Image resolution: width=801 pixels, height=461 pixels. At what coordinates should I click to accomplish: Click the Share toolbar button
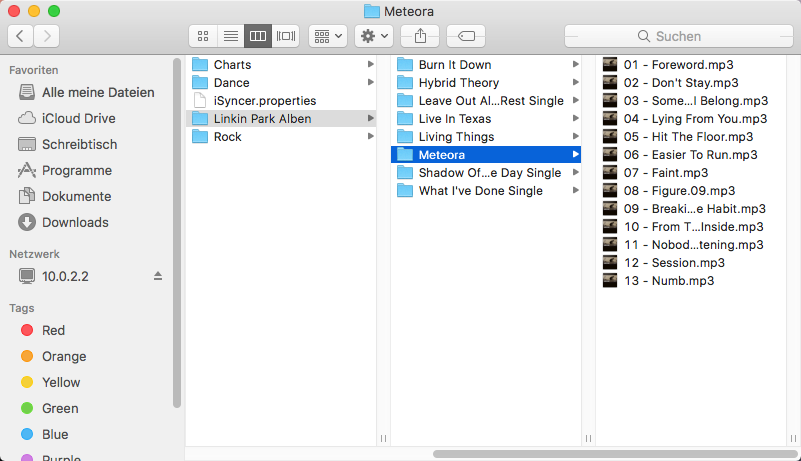(x=420, y=36)
